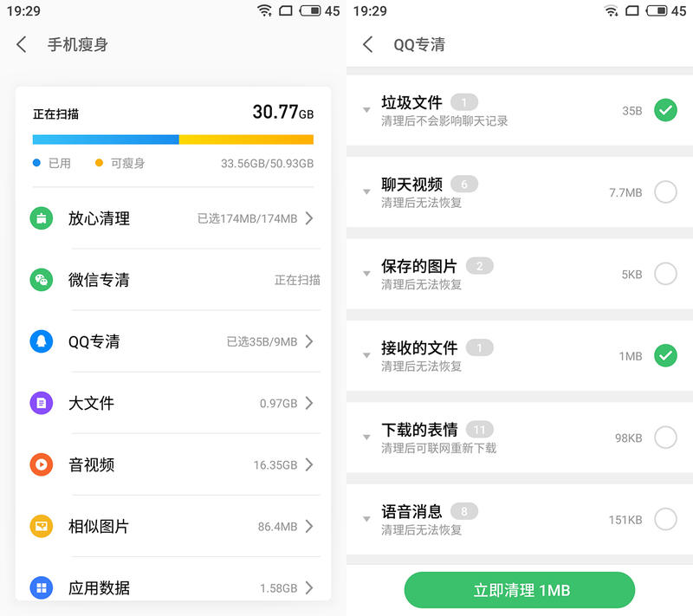Tap the blue QQ专清 penguin icon

(x=42, y=341)
